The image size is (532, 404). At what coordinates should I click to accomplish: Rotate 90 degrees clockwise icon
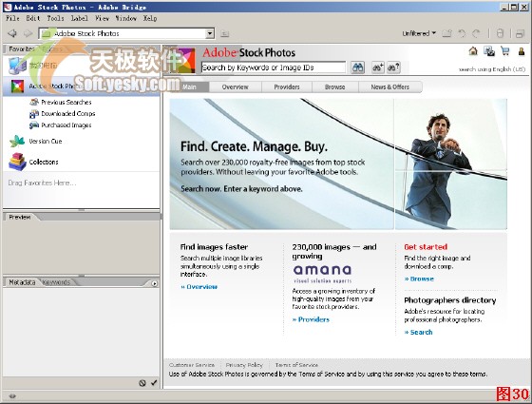476,33
